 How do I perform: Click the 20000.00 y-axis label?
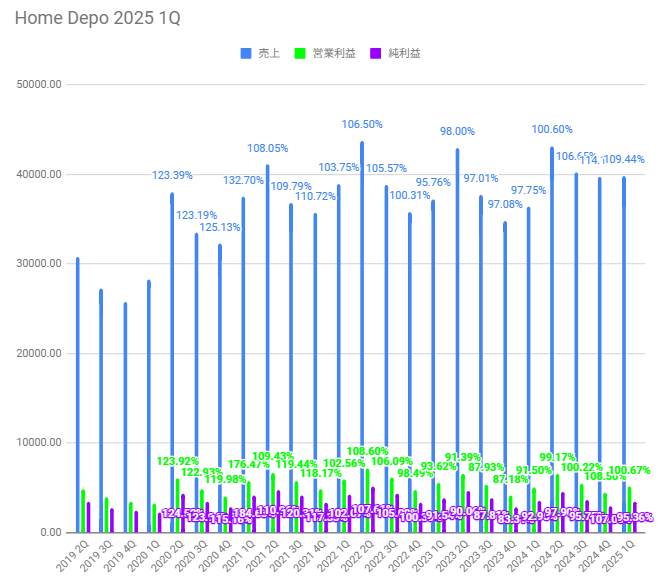39,353
